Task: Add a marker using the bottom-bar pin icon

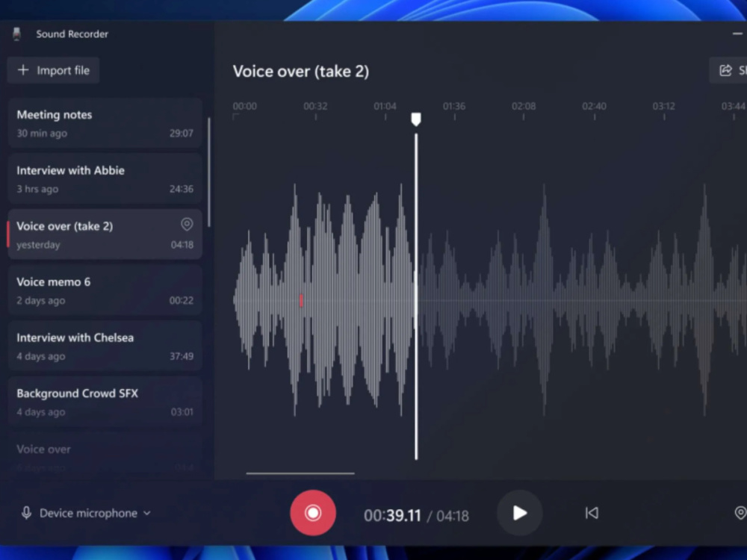Action: coord(740,513)
